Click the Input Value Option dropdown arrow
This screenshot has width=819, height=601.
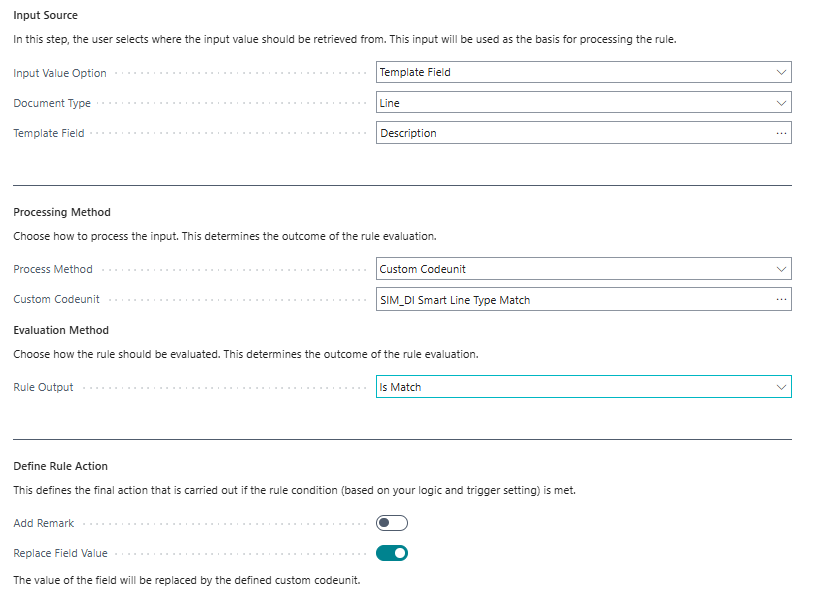point(779,72)
